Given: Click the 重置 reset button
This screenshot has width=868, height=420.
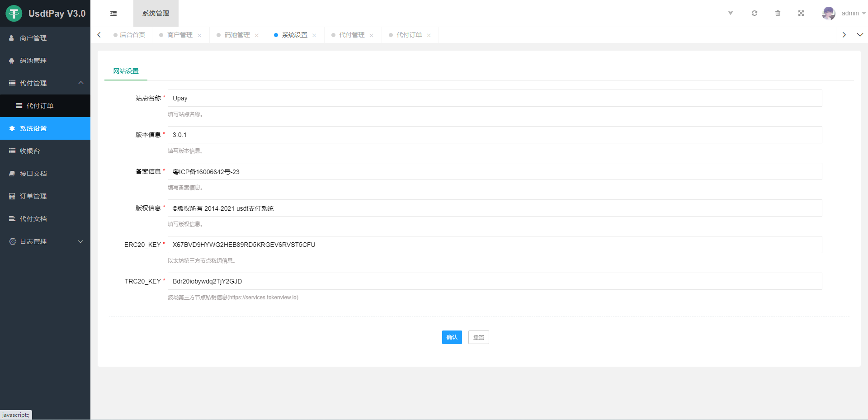Looking at the screenshot, I should tap(478, 337).
